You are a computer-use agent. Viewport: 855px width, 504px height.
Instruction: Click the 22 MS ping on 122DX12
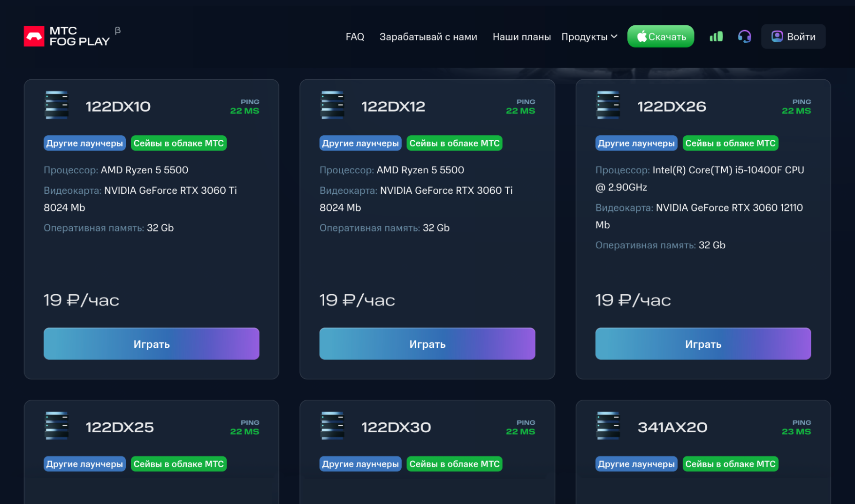[x=520, y=111]
